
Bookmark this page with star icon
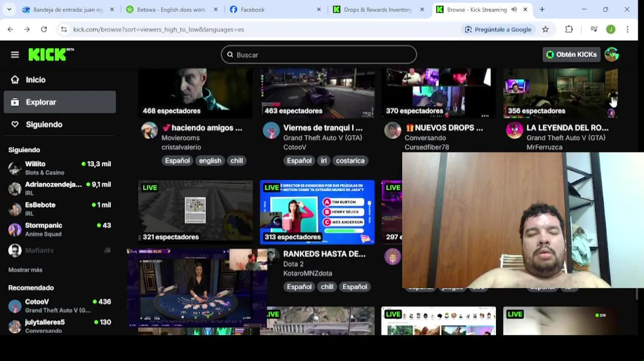[x=545, y=30]
